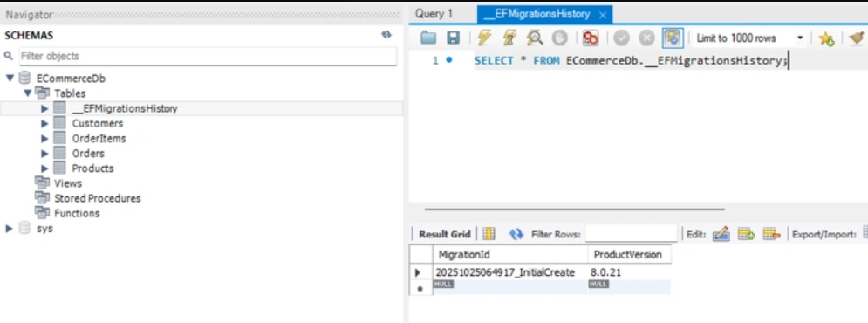Click the grid columns view icon

(x=489, y=234)
